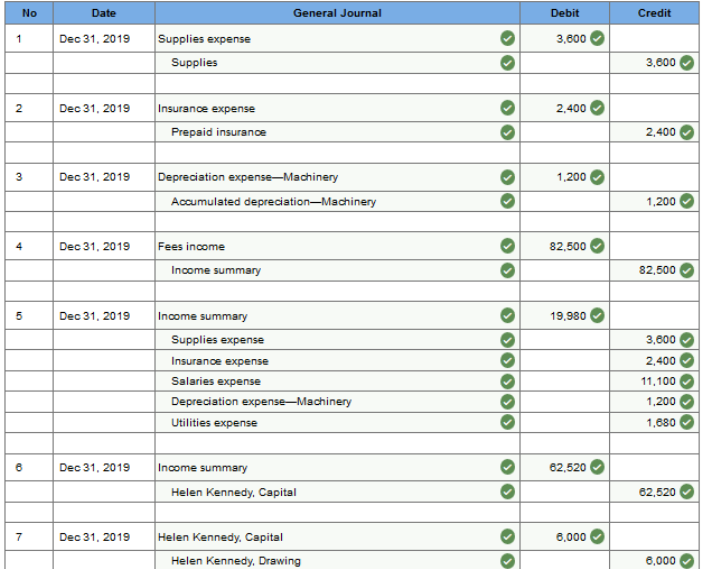Viewport: 703px width, 570px height.
Task: Click checkmark next to 19,980 debit
Action: 597,316
